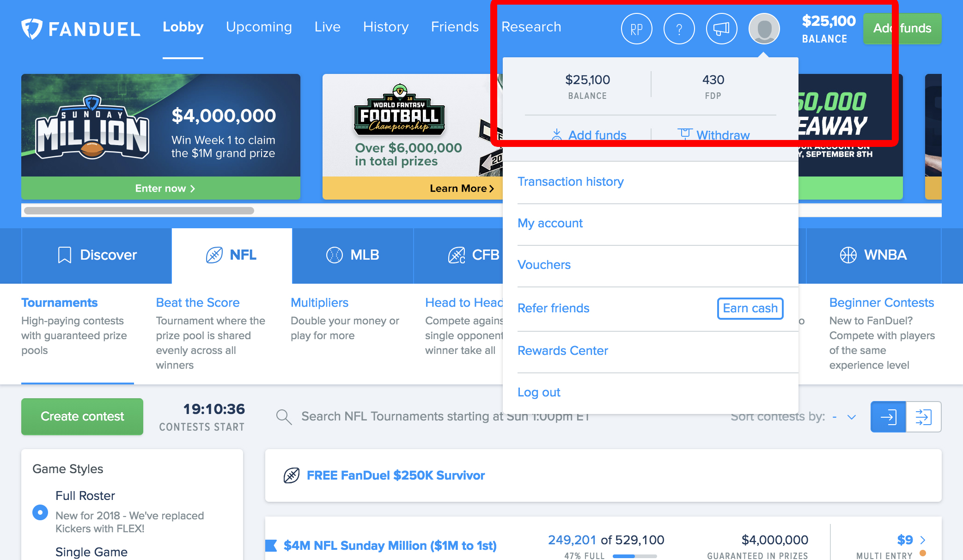Click football icon beside FREE FanDuel Survivor
Viewport: 963px width, 560px height.
pyautogui.click(x=292, y=475)
